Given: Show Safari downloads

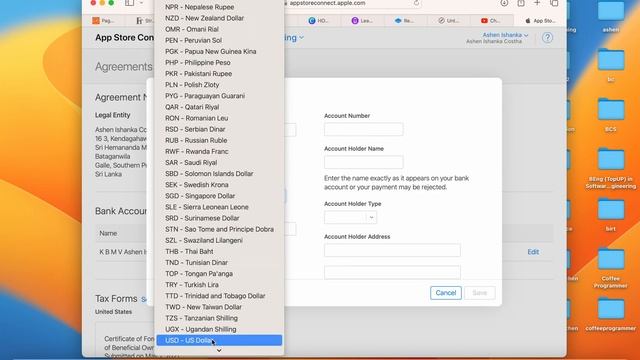Looking at the screenshot, I should pos(504,3).
